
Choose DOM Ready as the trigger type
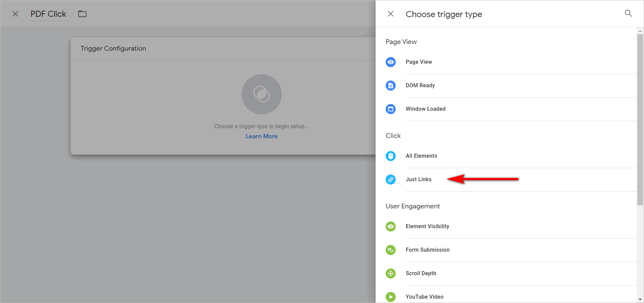click(x=420, y=85)
